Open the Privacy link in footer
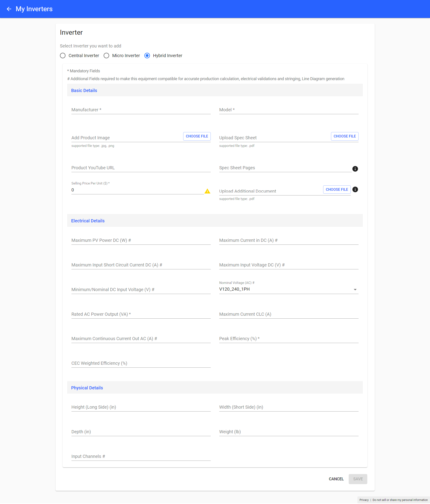Screen dimensions: 430x504 coord(364,500)
